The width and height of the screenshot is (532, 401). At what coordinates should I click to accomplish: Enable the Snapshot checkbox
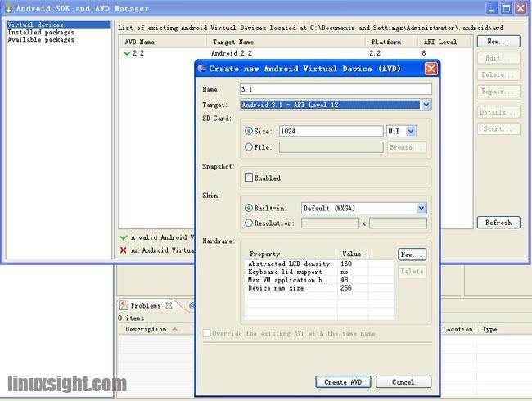pyautogui.click(x=249, y=178)
